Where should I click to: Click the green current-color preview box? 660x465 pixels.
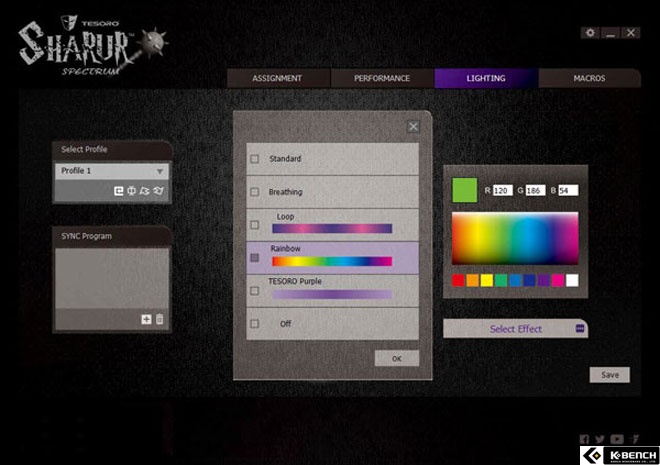[465, 190]
